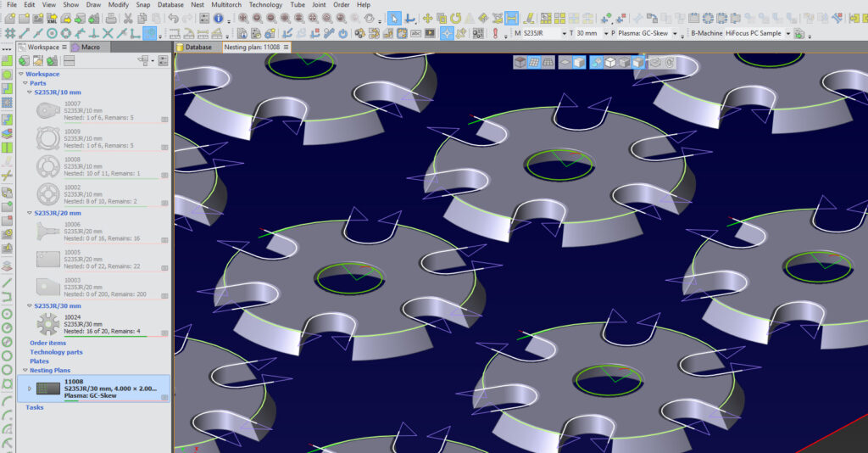Screen dimensions: 868x453
Task: Open the Technology parts link
Action: click(56, 352)
